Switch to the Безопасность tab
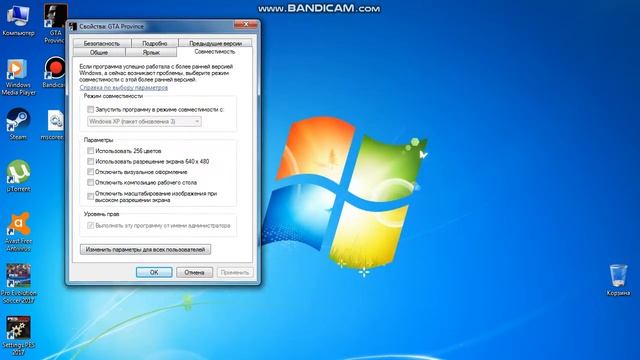 (102, 43)
